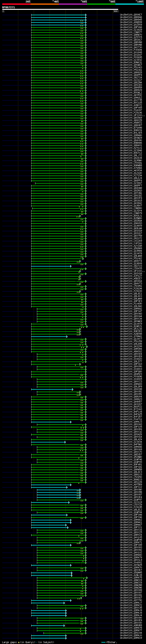Open hit UniRef100_P93695
Screen dimensions: 146x644
(x=131, y=57)
